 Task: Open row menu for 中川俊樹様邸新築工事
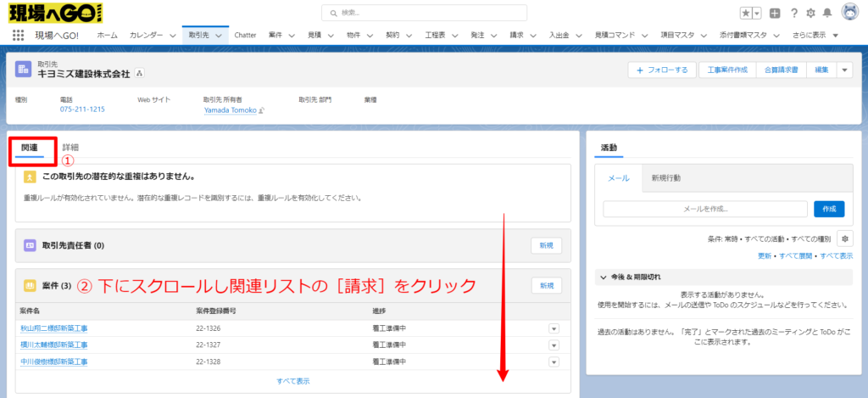(x=554, y=362)
